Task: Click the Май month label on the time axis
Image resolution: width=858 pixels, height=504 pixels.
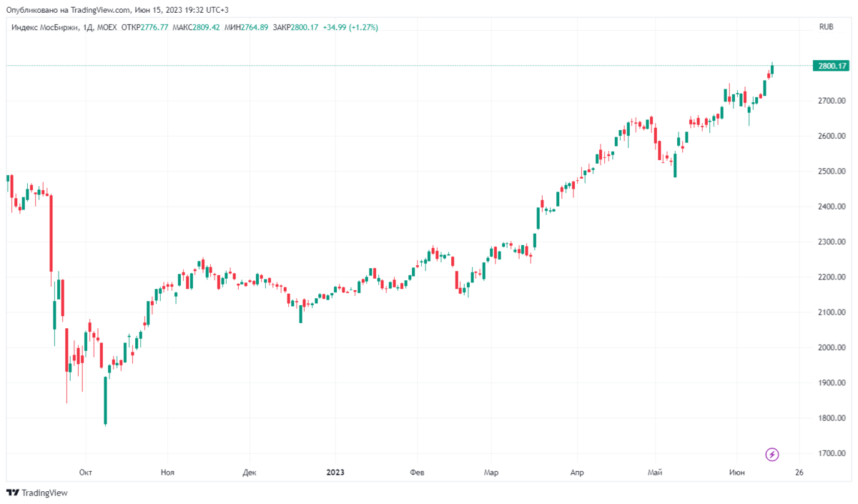Action: click(x=655, y=473)
